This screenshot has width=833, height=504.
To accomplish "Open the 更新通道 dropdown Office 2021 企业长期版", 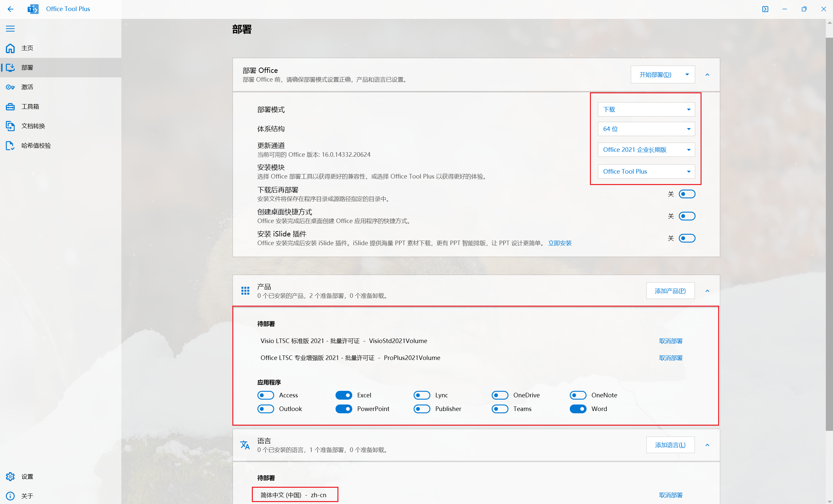I will pyautogui.click(x=646, y=150).
